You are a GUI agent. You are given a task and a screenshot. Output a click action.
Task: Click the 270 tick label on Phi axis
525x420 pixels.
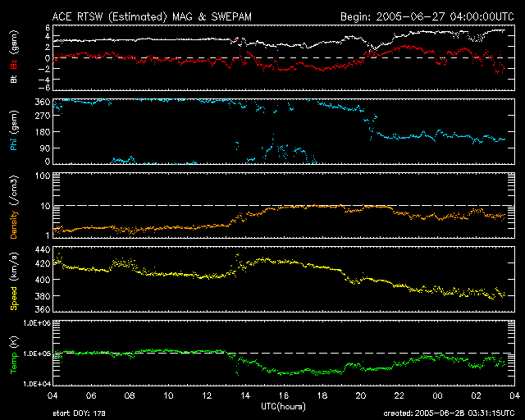point(43,116)
